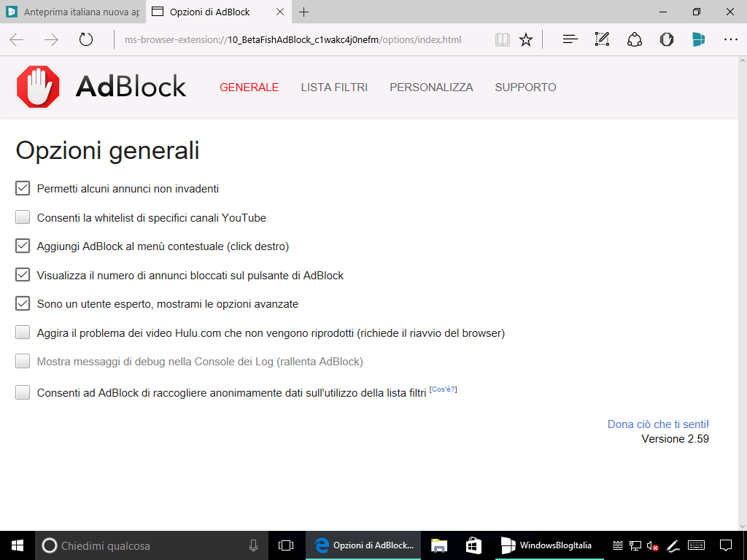The image size is (747, 560).
Task: Open the touch keyboard tray icon
Action: tap(696, 545)
